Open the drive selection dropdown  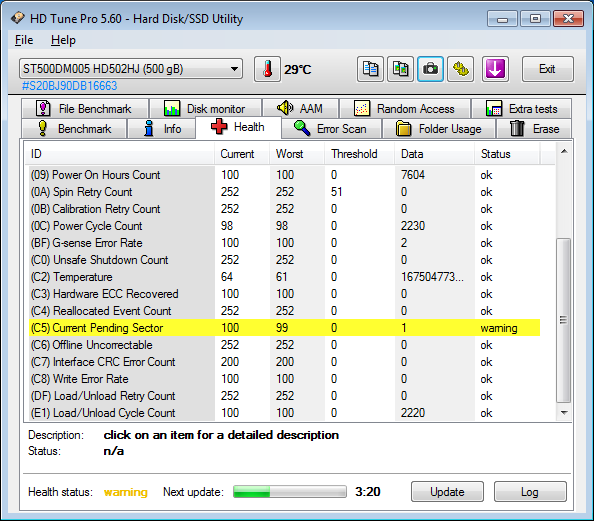(x=131, y=69)
